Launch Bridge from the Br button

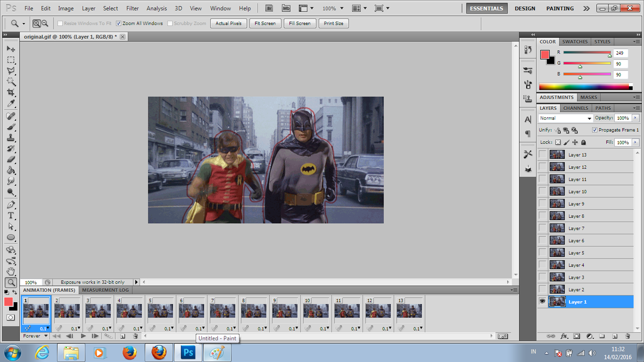point(269,9)
